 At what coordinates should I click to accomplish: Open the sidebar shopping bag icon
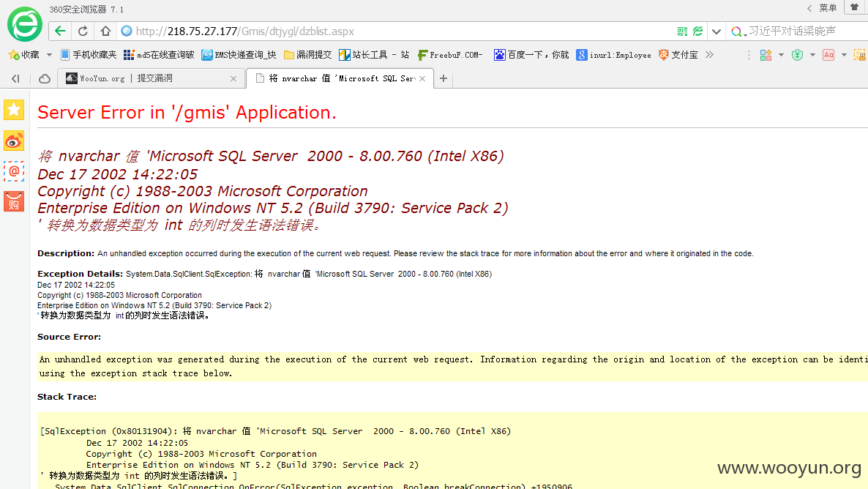[x=14, y=201]
